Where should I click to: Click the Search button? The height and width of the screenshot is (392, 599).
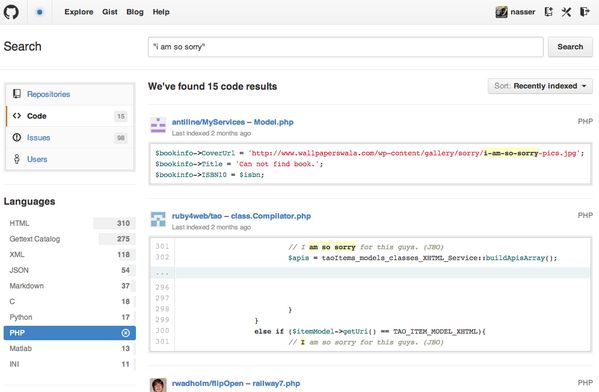click(570, 47)
